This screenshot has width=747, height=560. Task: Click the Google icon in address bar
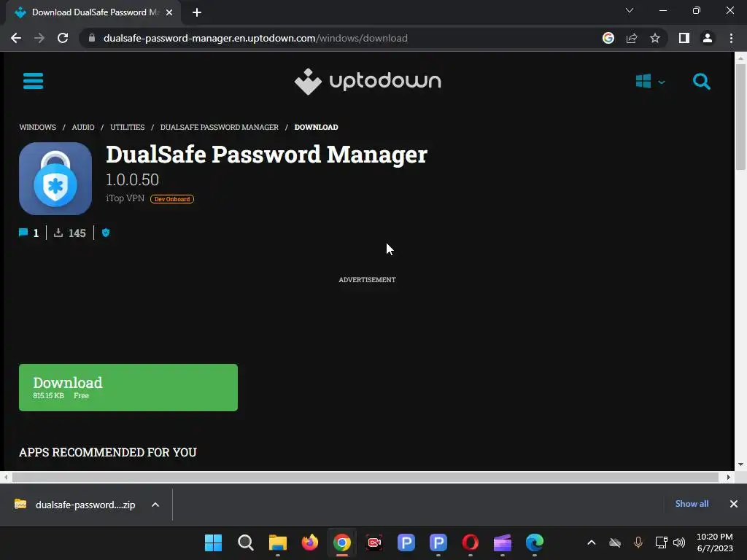(608, 38)
